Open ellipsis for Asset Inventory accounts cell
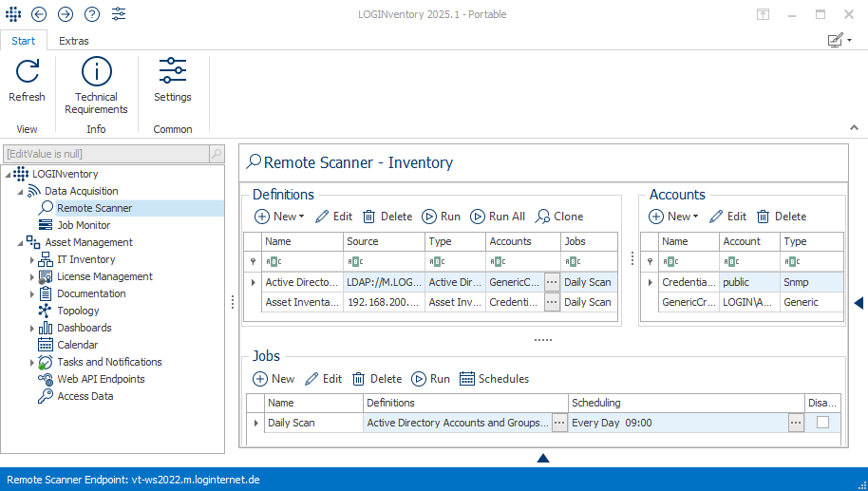This screenshot has height=491, width=868. click(x=552, y=302)
